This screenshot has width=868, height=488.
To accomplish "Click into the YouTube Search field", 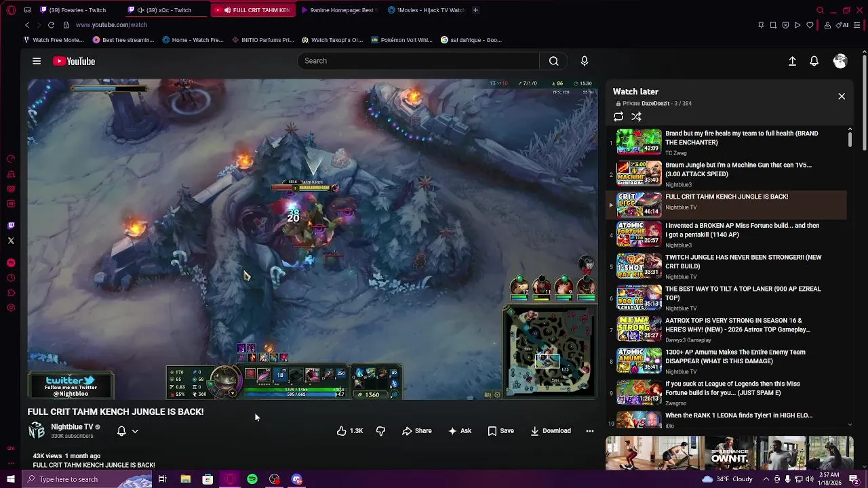I will click(x=418, y=61).
